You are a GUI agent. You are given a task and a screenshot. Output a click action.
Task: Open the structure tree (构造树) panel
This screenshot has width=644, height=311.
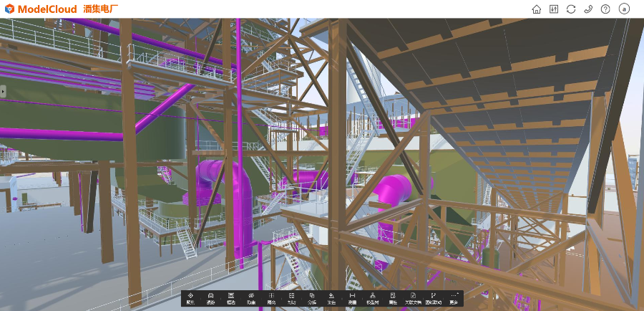click(373, 298)
